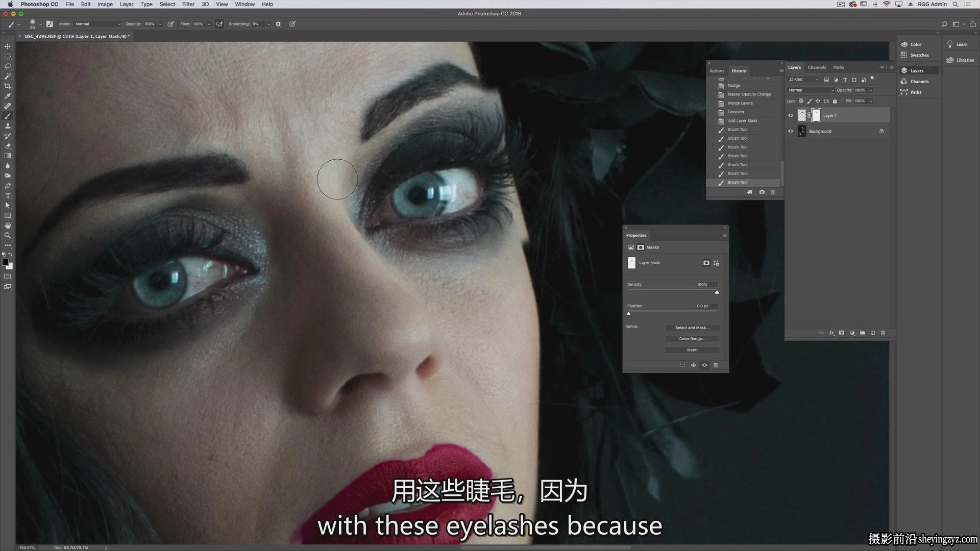
Task: Select Layer 1 mask thumbnail
Action: pyautogui.click(x=816, y=116)
